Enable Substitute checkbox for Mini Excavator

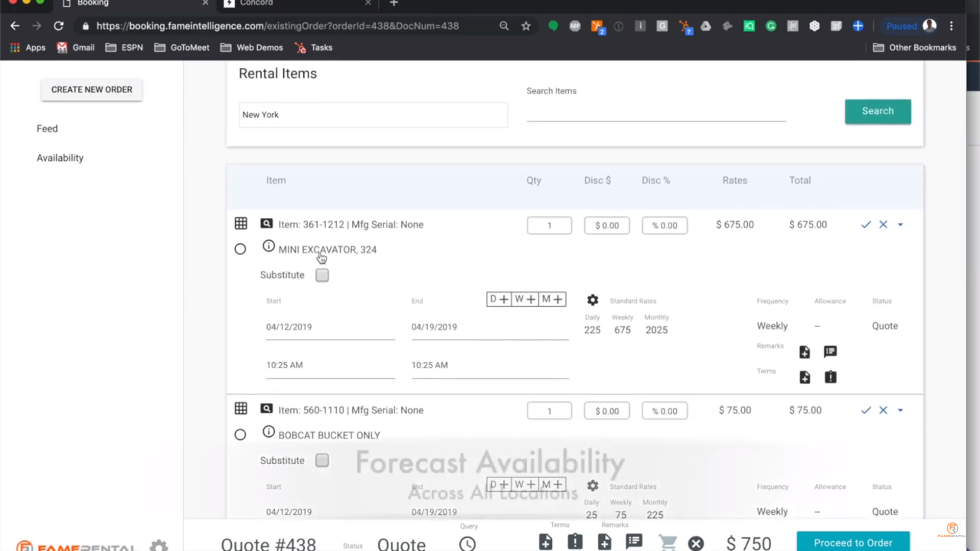pos(322,275)
